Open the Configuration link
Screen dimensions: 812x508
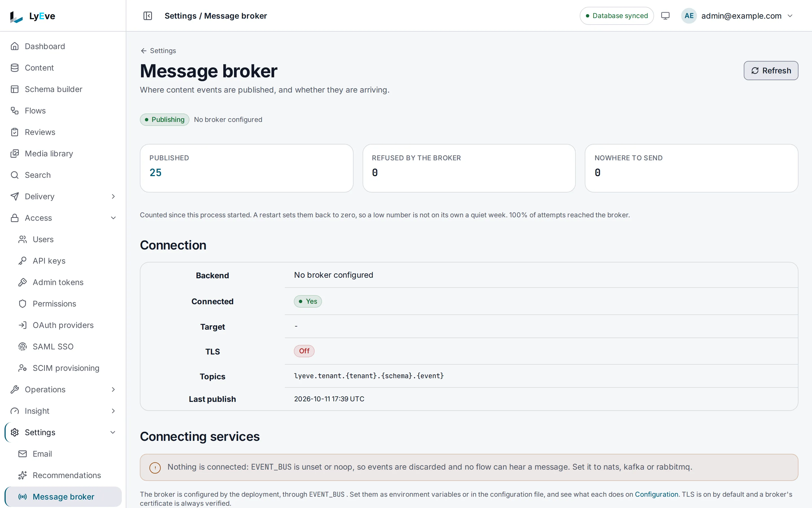656,494
